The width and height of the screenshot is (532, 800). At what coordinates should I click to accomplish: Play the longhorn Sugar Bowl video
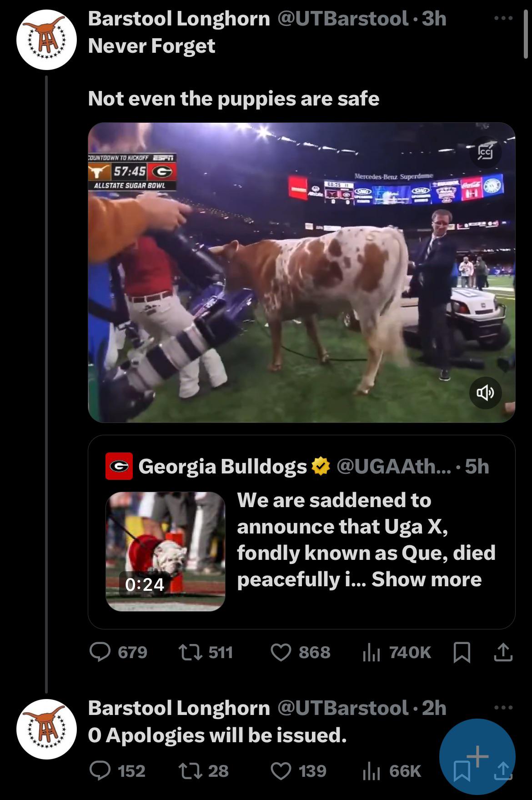click(x=301, y=272)
